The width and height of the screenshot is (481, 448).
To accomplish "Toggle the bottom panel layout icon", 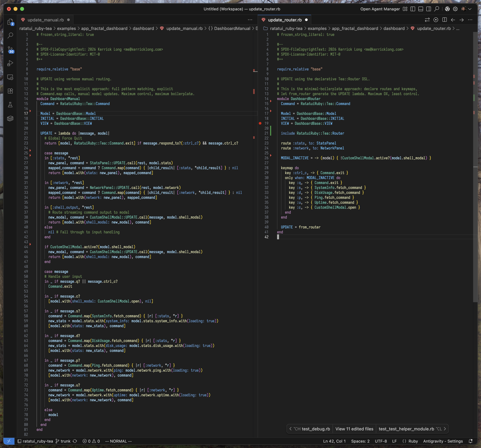I will click(x=421, y=9).
